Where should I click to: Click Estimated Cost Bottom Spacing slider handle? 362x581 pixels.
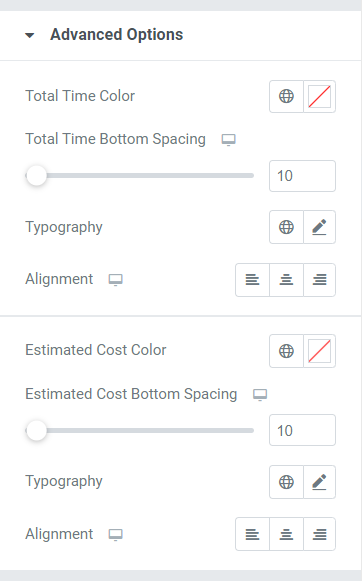tap(36, 431)
